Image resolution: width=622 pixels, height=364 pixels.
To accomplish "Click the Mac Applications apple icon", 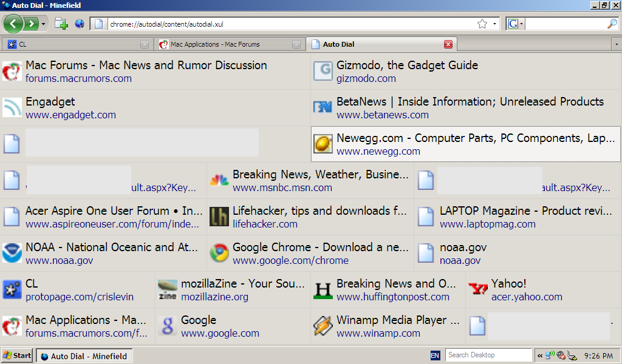I will pos(12,326).
